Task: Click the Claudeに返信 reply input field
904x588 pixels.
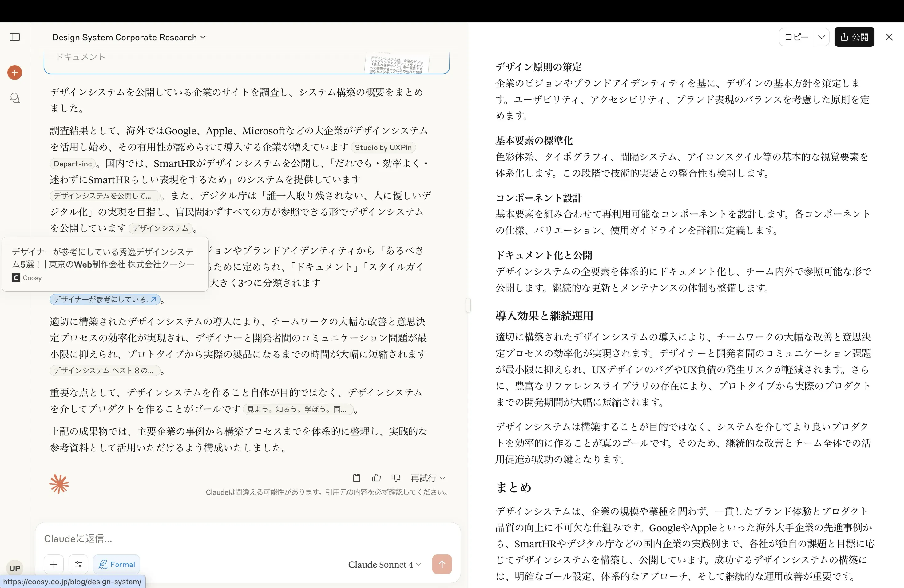Action: pyautogui.click(x=228, y=538)
